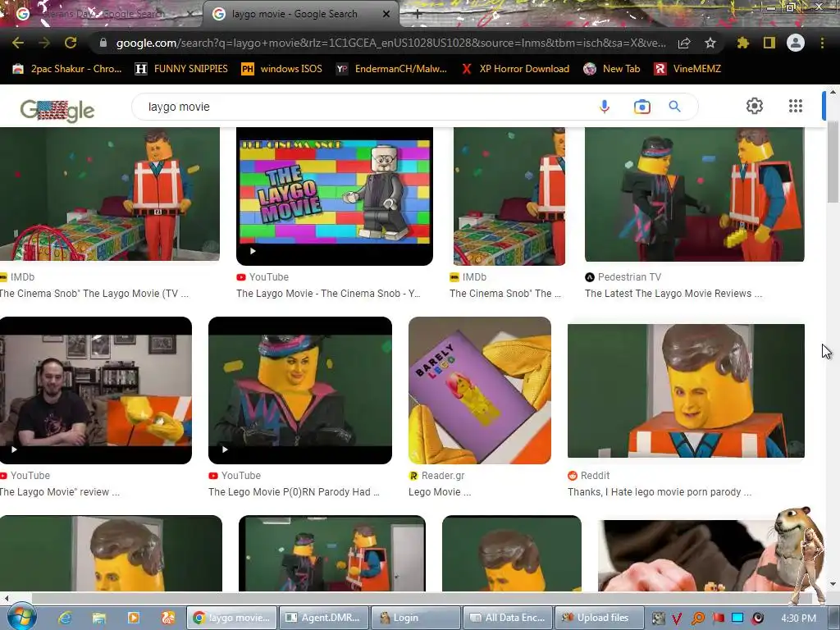The image size is (840, 630).
Task: Open the Reader.gr Barely Lego thumbnail
Action: (479, 390)
